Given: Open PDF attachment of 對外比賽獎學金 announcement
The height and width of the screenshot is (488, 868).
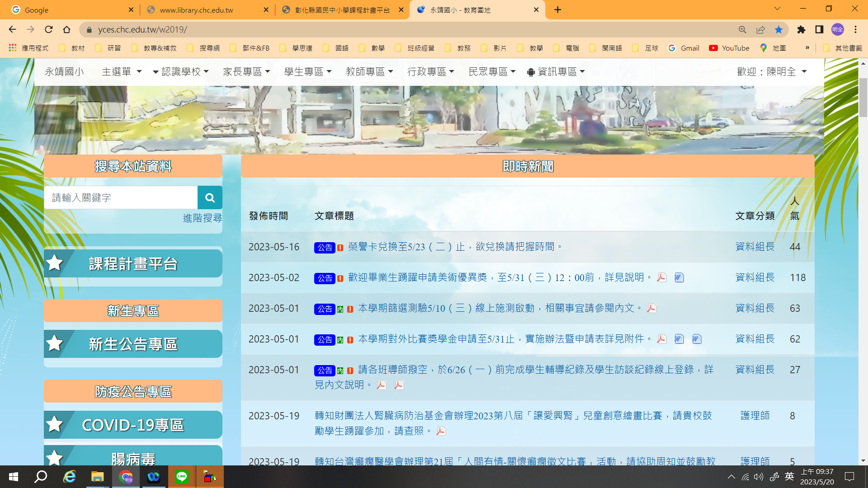Looking at the screenshot, I should tap(662, 339).
